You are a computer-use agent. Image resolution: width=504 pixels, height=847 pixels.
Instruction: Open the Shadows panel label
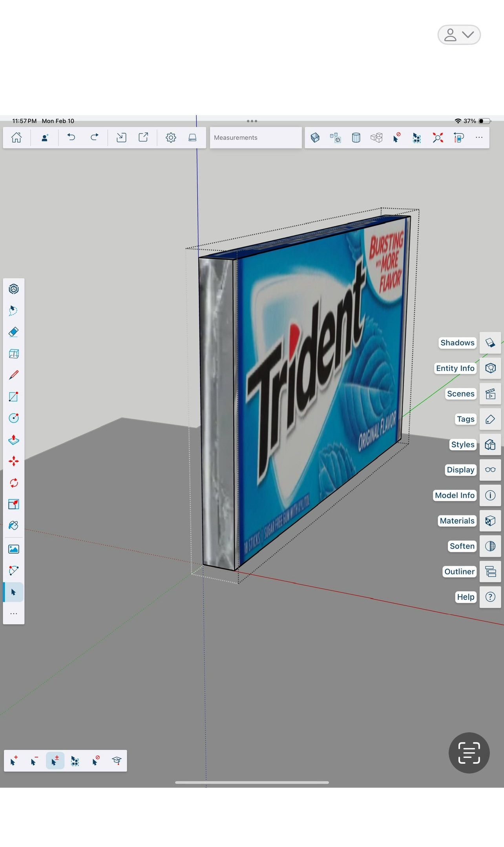(x=457, y=343)
